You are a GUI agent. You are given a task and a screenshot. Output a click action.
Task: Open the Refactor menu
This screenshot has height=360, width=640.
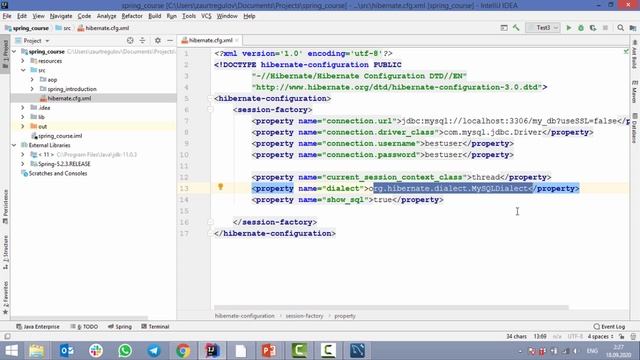click(132, 16)
